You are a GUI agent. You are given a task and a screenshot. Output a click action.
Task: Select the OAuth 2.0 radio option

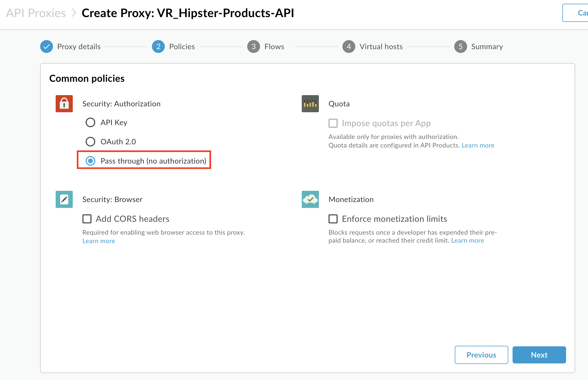pyautogui.click(x=90, y=142)
